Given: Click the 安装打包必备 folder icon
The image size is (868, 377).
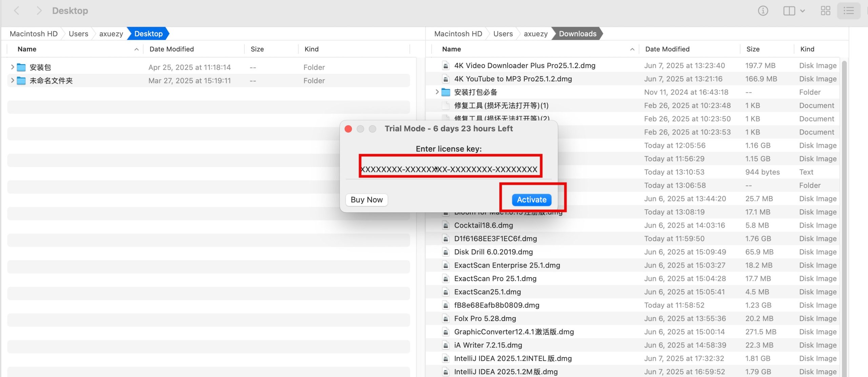Looking at the screenshot, I should (x=446, y=92).
